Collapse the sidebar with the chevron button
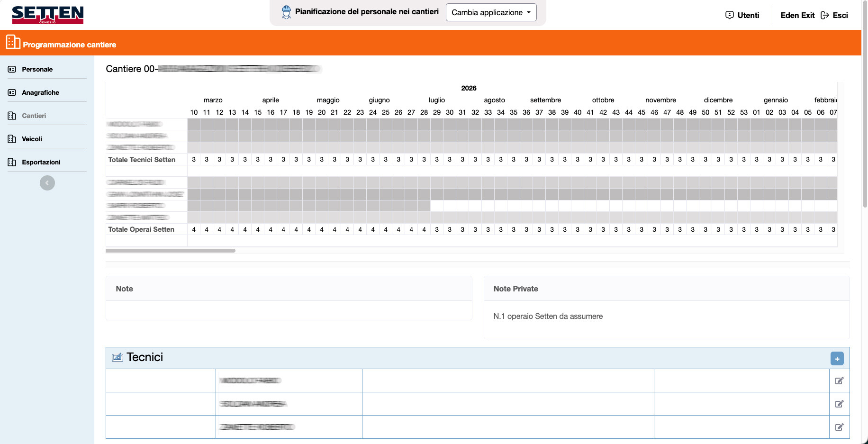The height and width of the screenshot is (444, 868). point(47,183)
